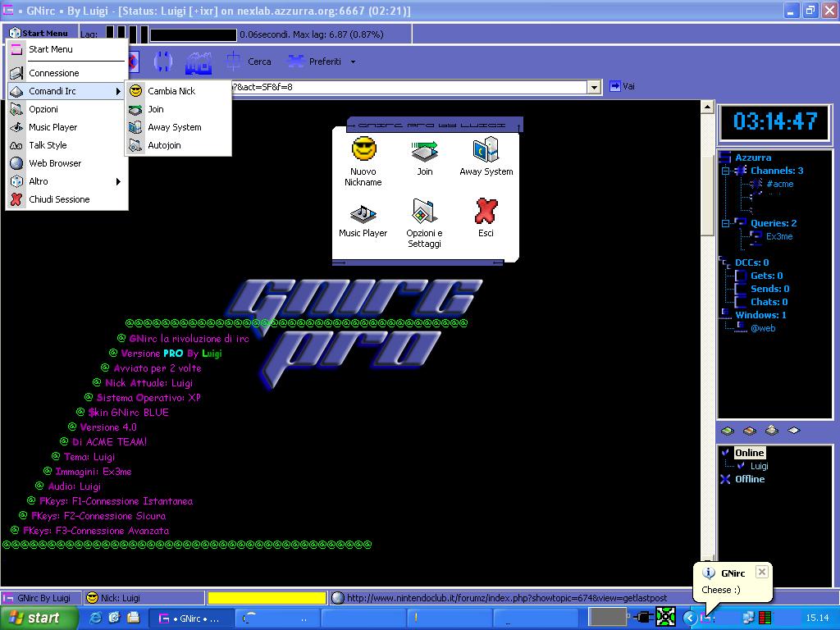Click the Cerca toolbar icon
Image resolution: width=840 pixels, height=630 pixels.
point(234,62)
